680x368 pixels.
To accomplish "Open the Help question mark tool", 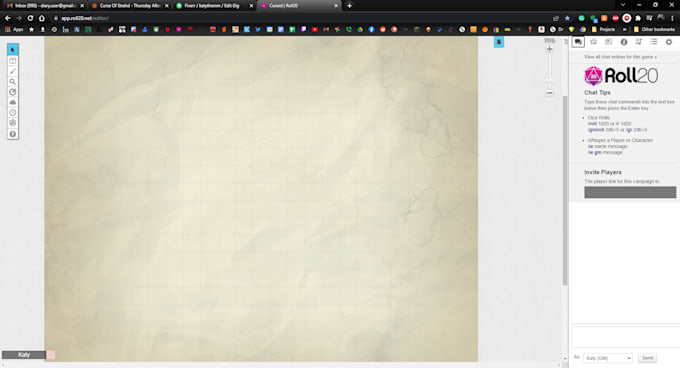I will 13,134.
